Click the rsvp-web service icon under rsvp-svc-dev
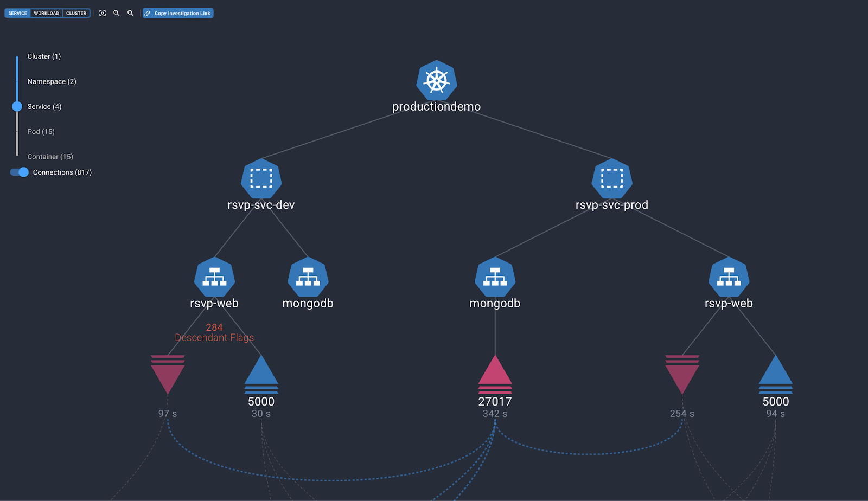 [214, 277]
